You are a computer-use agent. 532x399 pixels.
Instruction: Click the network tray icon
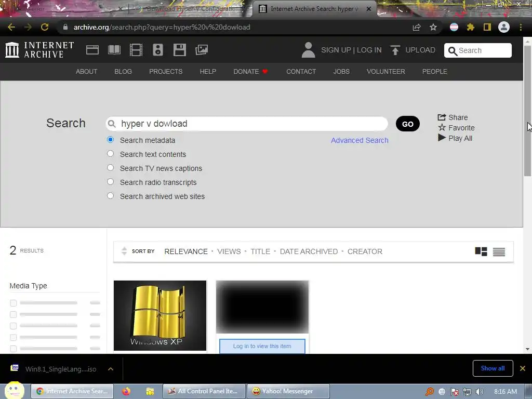pos(467,392)
